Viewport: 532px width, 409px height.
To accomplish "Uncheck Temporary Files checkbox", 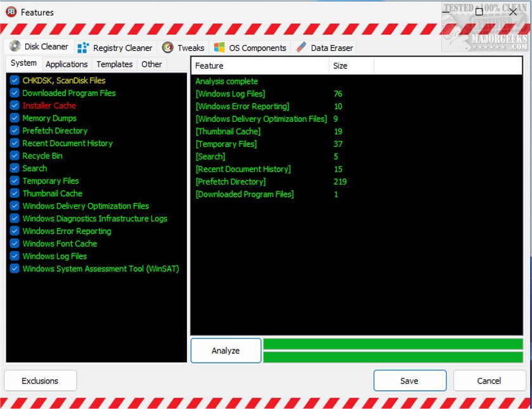I will (x=15, y=181).
